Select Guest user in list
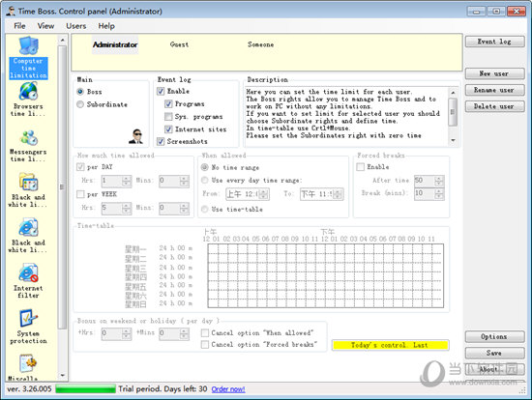This screenshot has height=400, width=532. click(179, 44)
